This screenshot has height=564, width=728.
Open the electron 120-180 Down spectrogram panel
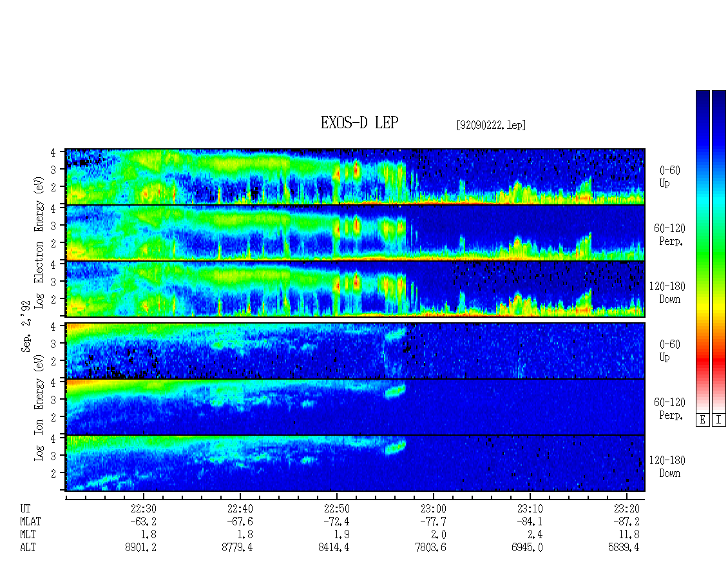click(x=355, y=289)
